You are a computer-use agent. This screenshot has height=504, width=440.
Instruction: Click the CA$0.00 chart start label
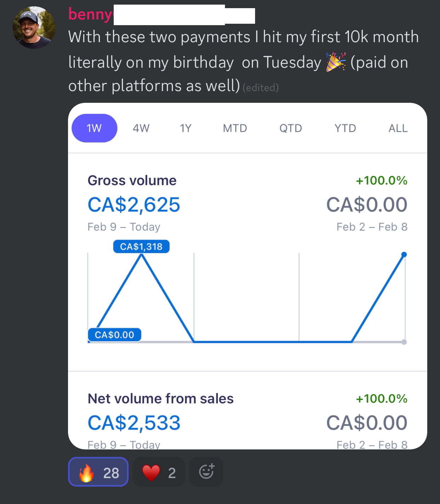[114, 335]
